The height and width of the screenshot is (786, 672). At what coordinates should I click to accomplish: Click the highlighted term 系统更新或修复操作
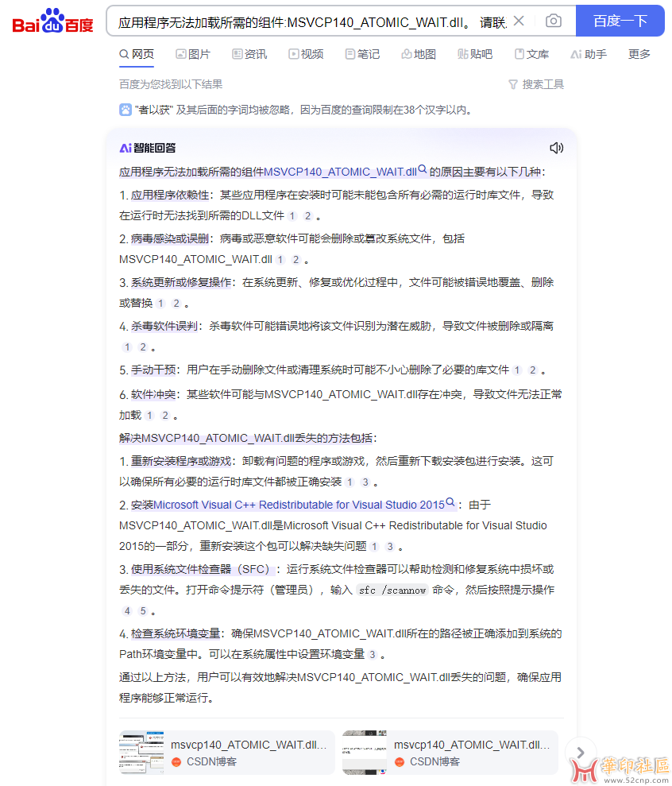[181, 283]
